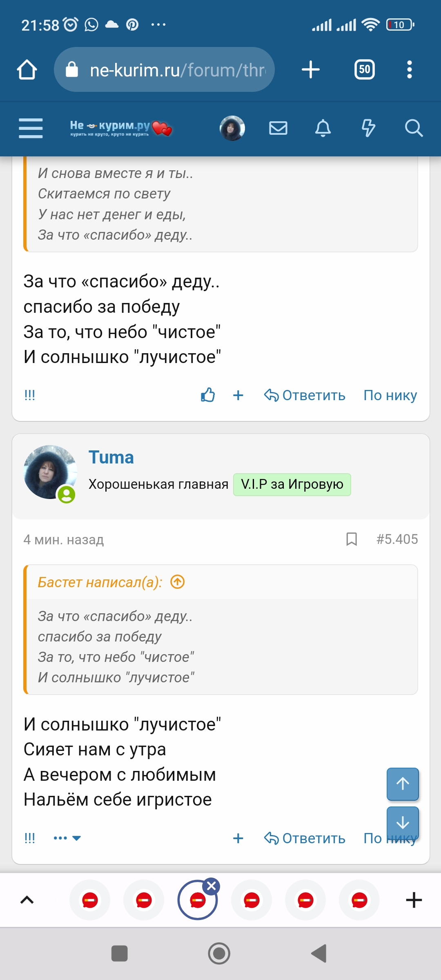Tap the lightning bolt what's new icon
Image resolution: width=441 pixels, height=980 pixels.
(x=368, y=128)
